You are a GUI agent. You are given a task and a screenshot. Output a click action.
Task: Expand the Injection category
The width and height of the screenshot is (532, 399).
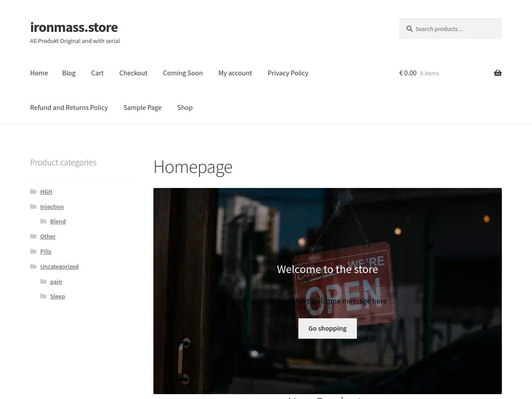(51, 206)
